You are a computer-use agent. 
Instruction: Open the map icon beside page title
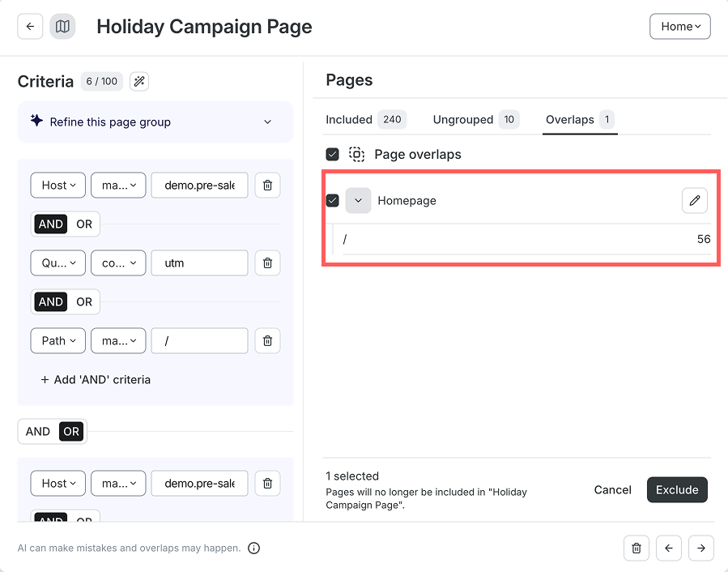point(62,27)
